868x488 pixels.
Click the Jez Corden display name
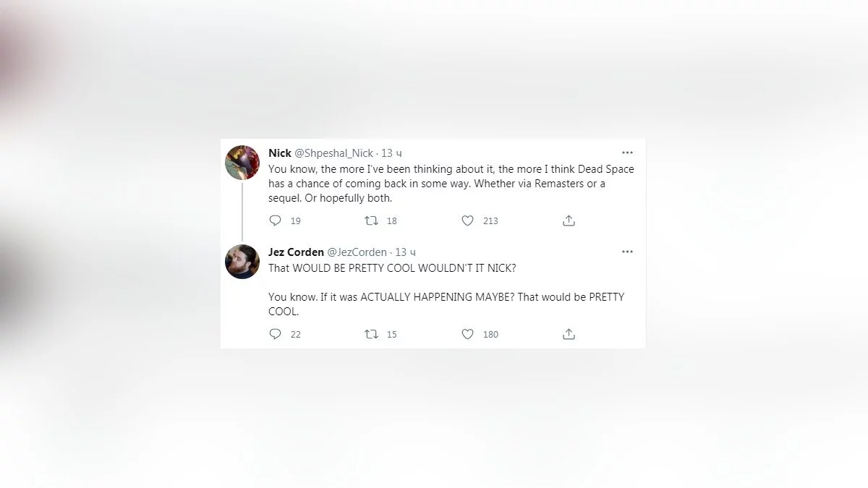click(x=296, y=252)
